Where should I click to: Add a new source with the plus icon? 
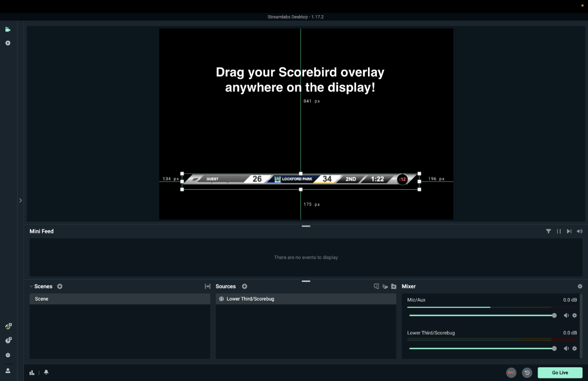click(x=245, y=286)
